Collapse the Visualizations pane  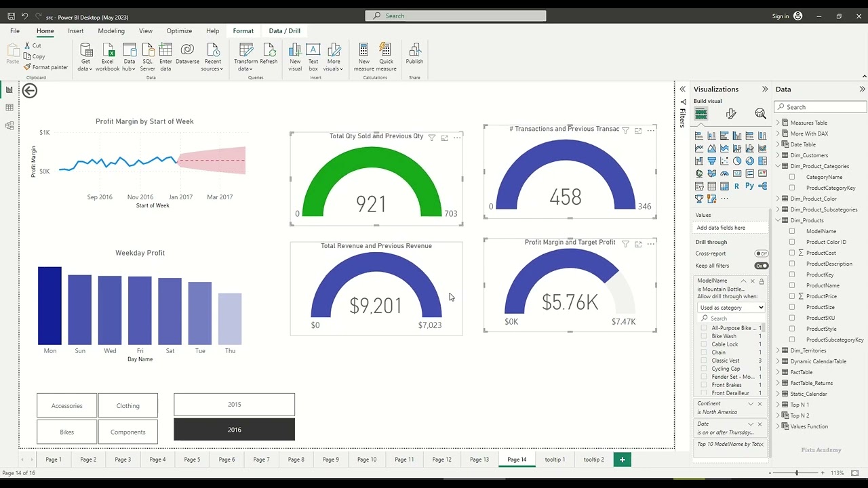point(765,89)
